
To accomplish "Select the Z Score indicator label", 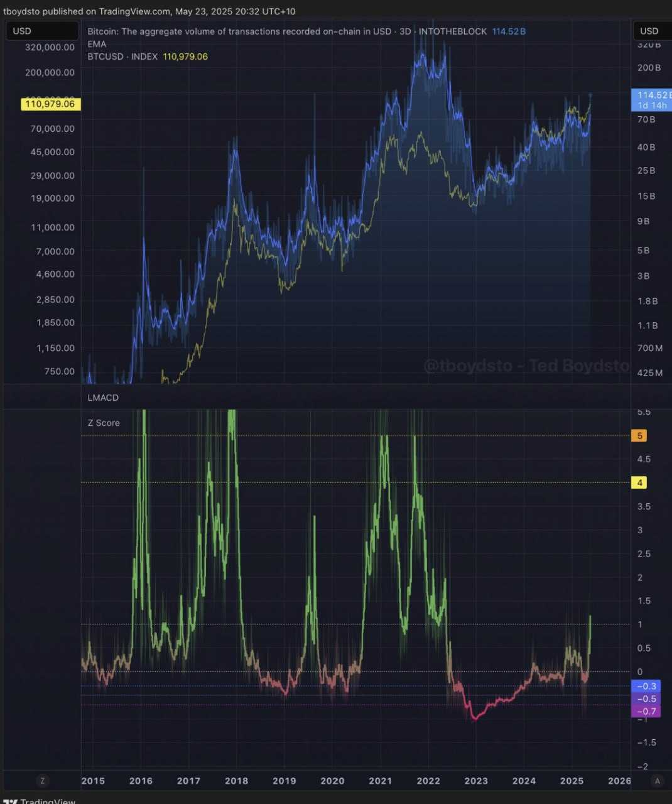I will coord(104,423).
